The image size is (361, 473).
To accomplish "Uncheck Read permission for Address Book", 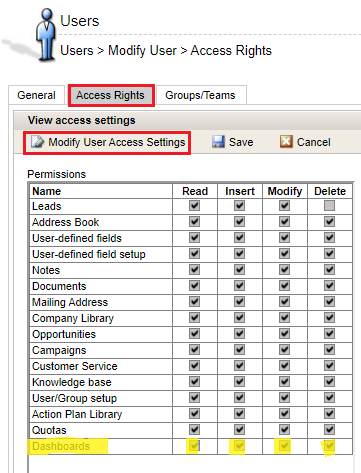I will click(194, 222).
